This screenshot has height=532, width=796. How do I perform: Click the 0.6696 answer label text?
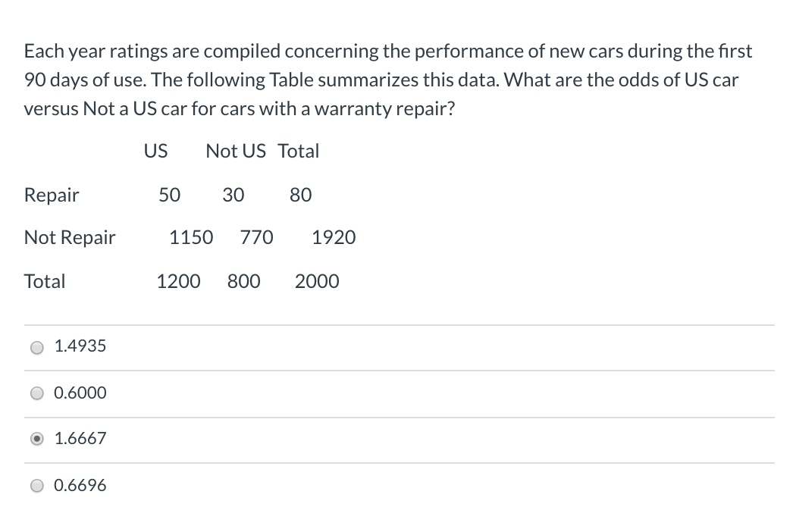pos(81,485)
